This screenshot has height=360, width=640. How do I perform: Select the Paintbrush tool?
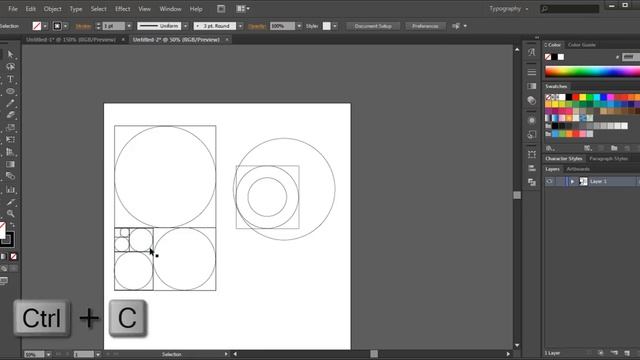10,103
